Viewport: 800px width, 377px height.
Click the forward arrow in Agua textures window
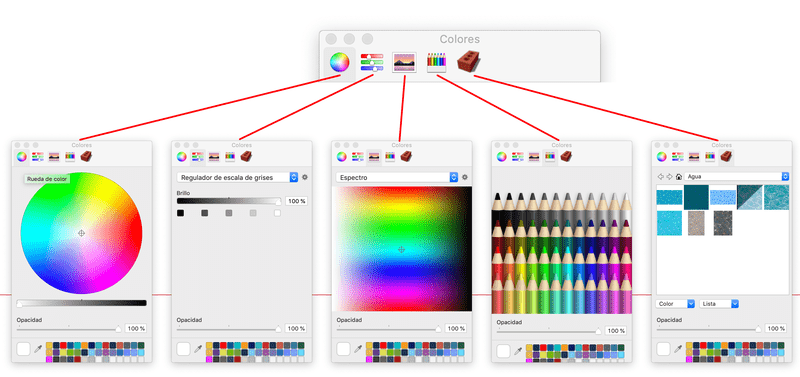pos(669,177)
